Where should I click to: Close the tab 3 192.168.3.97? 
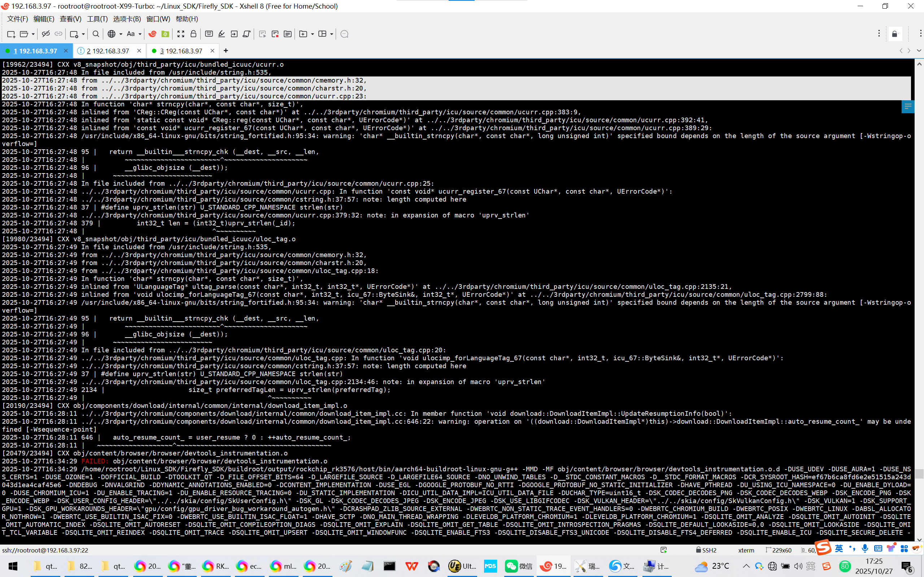click(x=212, y=50)
